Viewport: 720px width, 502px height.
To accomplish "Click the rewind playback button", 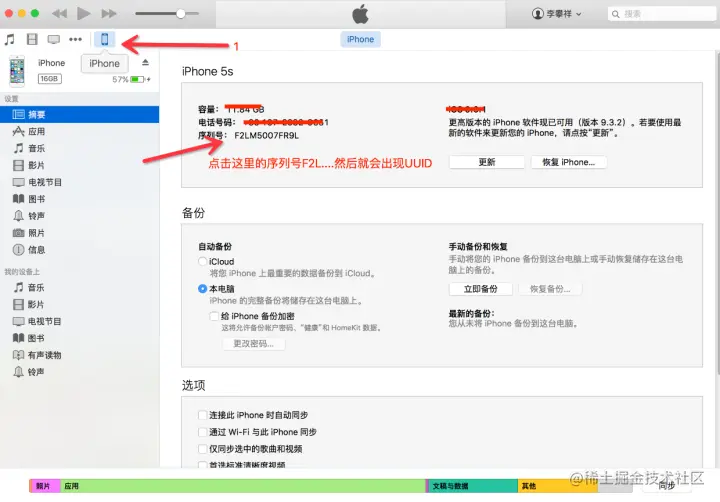I will (60, 13).
